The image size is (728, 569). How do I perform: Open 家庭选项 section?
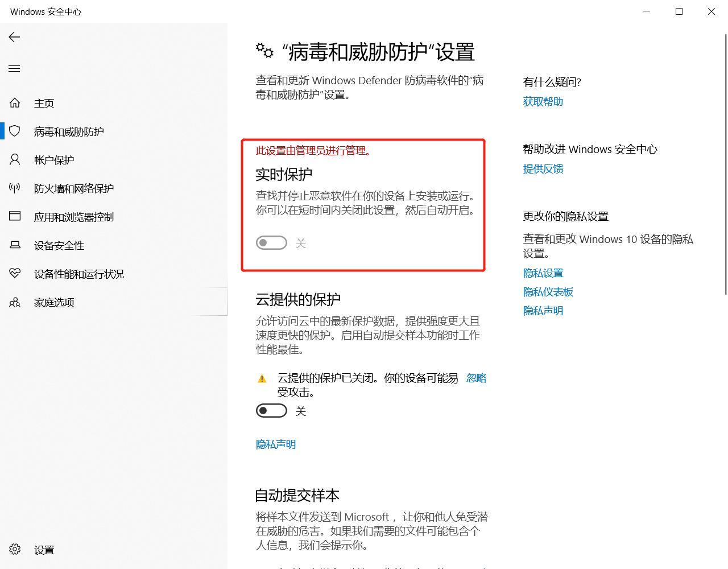point(114,302)
